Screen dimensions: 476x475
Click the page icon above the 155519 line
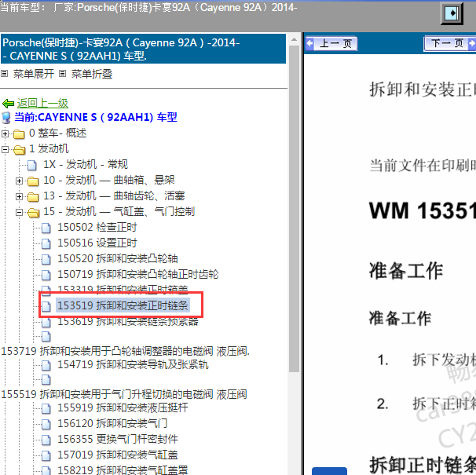pos(46,380)
